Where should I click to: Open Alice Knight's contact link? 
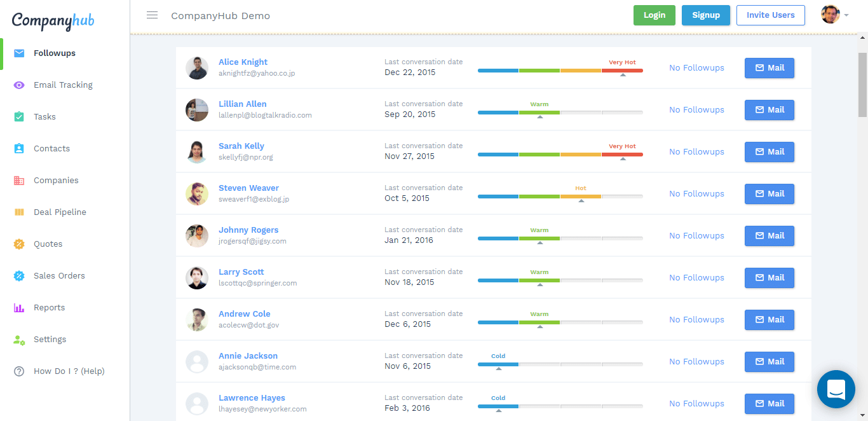click(x=243, y=62)
